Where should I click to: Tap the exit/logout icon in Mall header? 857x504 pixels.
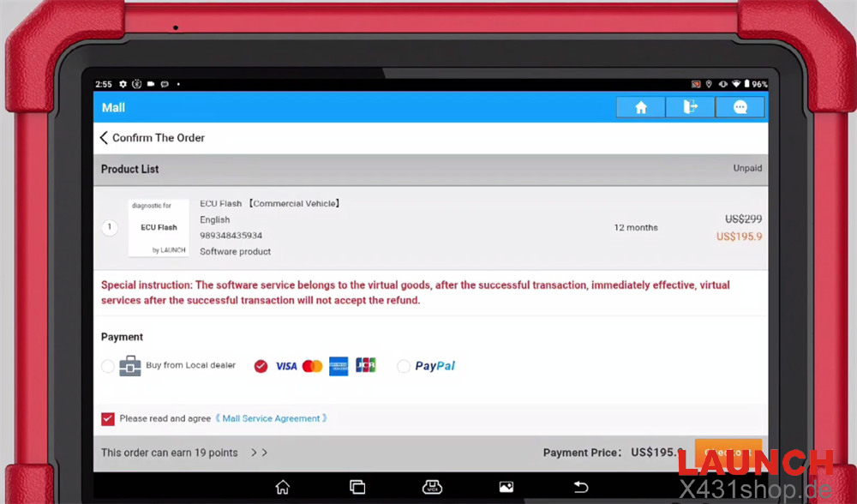click(x=691, y=107)
